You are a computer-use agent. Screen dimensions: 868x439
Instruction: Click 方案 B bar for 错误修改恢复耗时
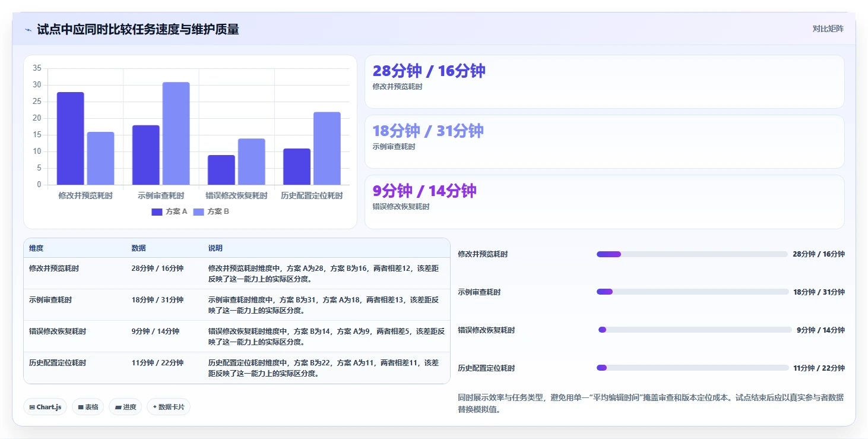pyautogui.click(x=252, y=162)
